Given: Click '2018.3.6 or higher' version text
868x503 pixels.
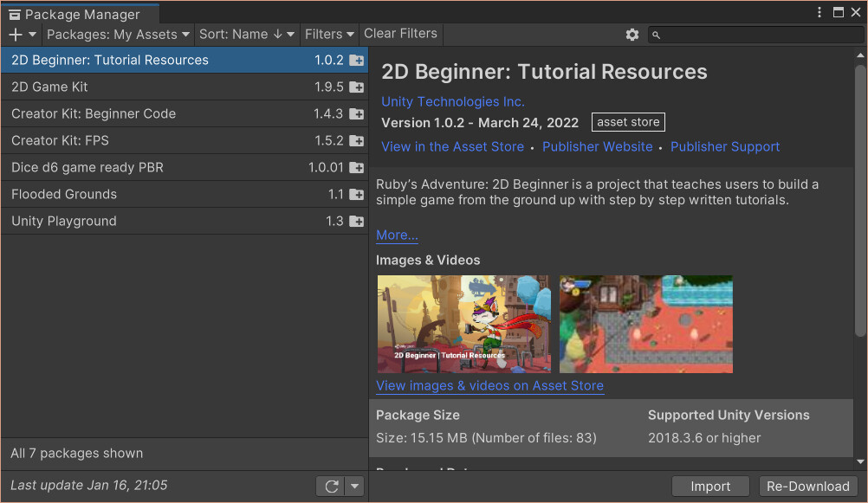Looking at the screenshot, I should click(x=704, y=438).
